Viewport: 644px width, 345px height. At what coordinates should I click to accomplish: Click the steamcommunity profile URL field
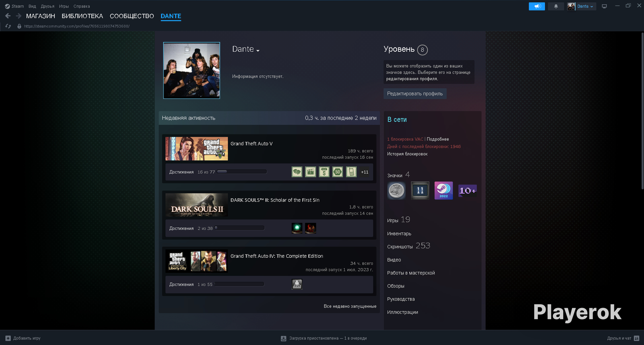[77, 26]
